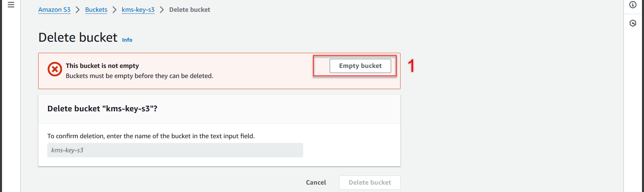
Task: Cancel the bucket deletion
Action: (316, 183)
